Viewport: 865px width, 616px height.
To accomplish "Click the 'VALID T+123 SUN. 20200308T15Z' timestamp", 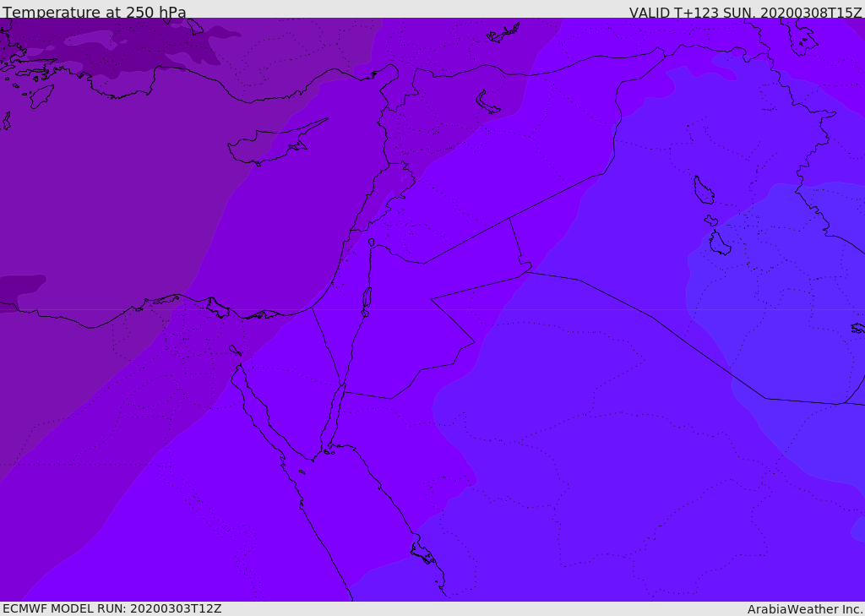I will (745, 12).
